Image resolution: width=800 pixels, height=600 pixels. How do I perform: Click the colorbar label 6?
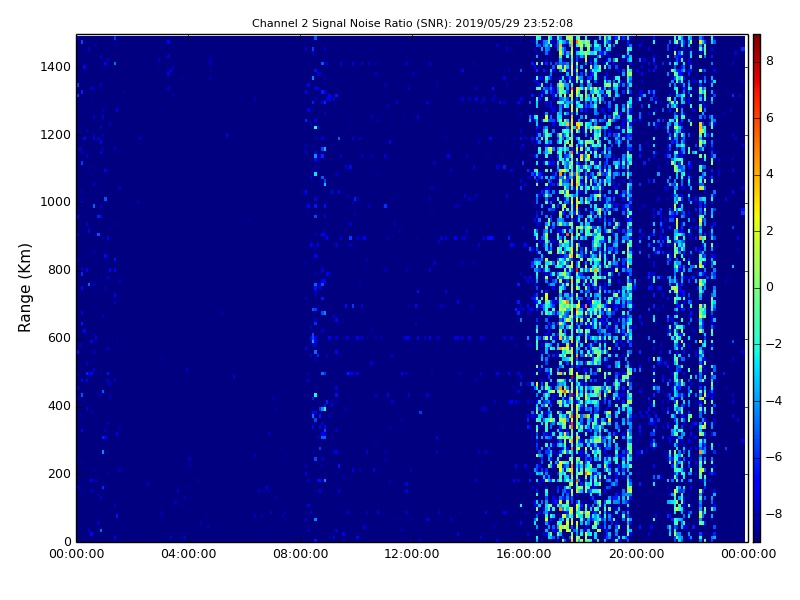coord(770,118)
